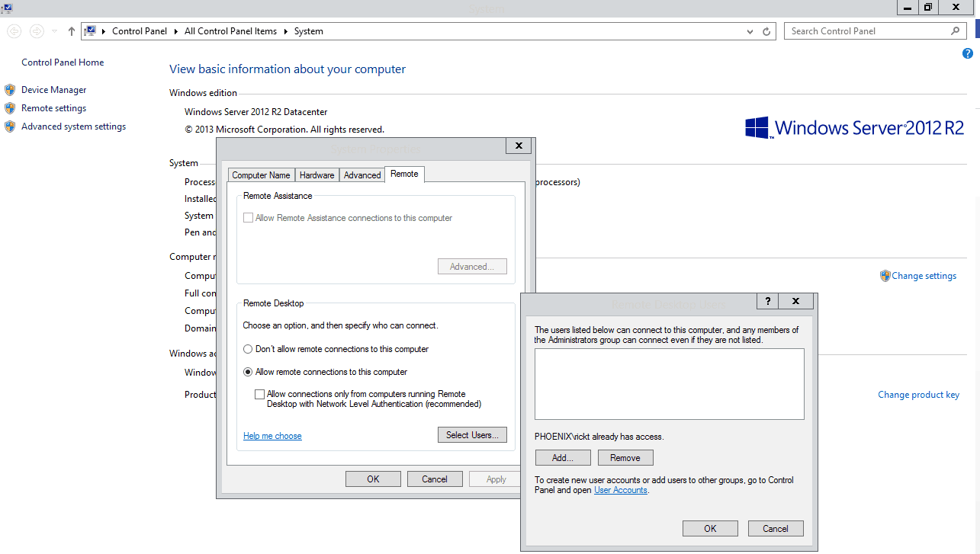Switch to the Computer Name tab
This screenshot has height=554, width=980.
coord(261,175)
